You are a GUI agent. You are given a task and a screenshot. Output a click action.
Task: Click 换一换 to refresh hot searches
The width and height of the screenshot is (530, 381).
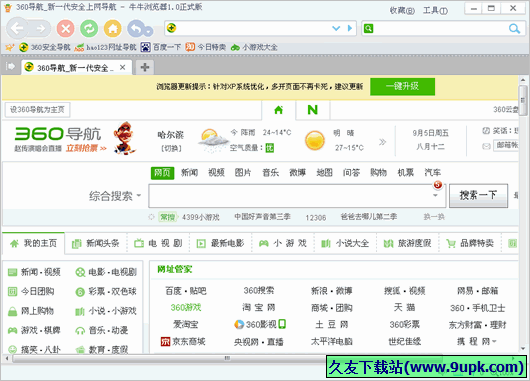[x=434, y=217]
